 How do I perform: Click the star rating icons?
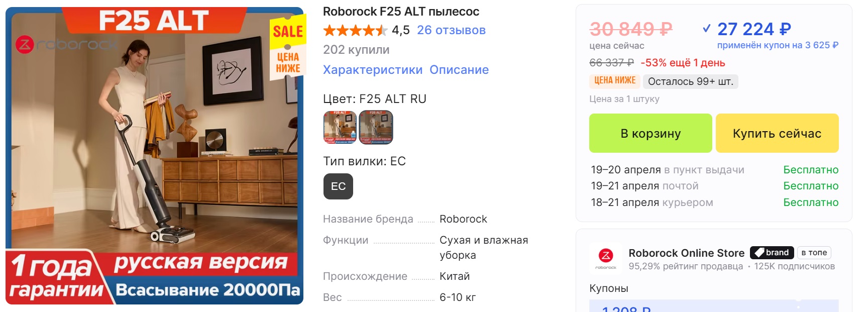355,31
